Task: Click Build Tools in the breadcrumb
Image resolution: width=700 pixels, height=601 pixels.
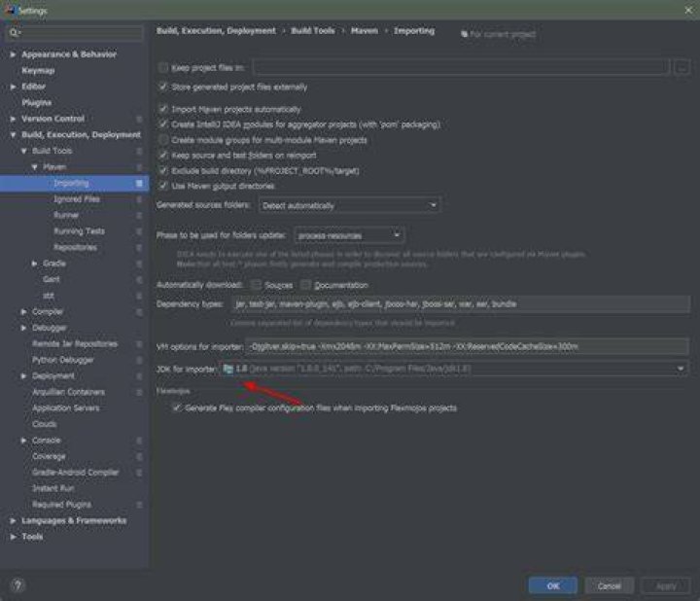Action: pos(312,31)
